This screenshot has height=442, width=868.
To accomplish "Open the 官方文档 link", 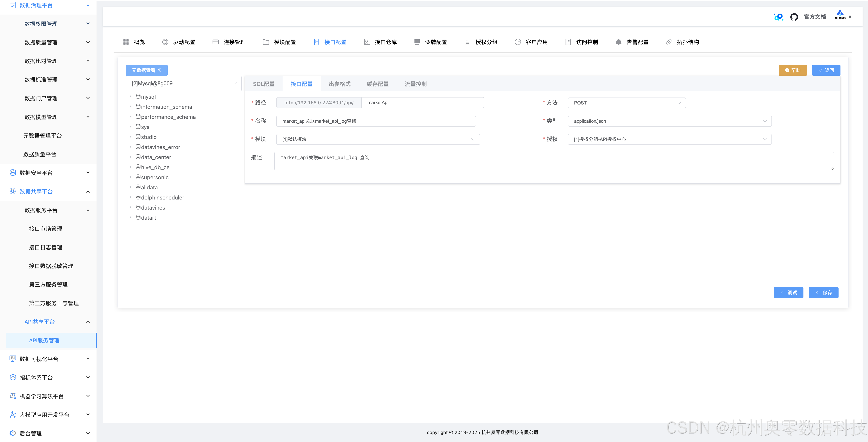I will (x=815, y=17).
